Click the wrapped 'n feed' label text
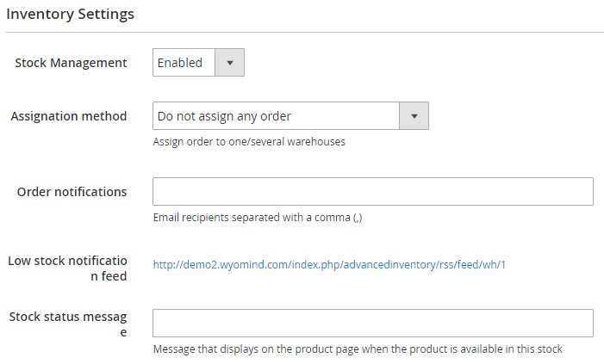 coord(109,276)
